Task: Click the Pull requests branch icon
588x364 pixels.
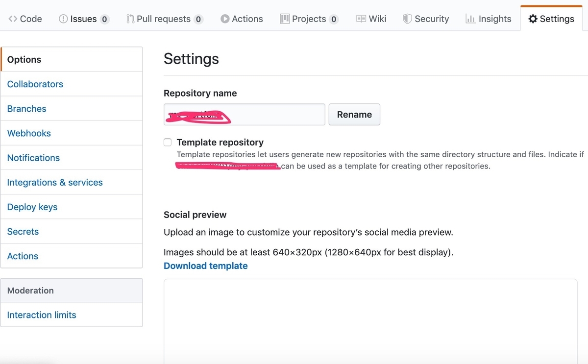Action: click(130, 19)
